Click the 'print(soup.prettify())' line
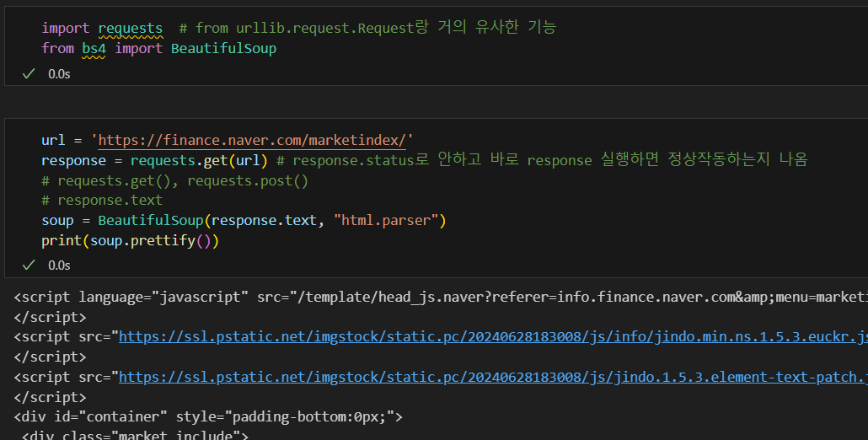The image size is (868, 440). click(x=130, y=241)
